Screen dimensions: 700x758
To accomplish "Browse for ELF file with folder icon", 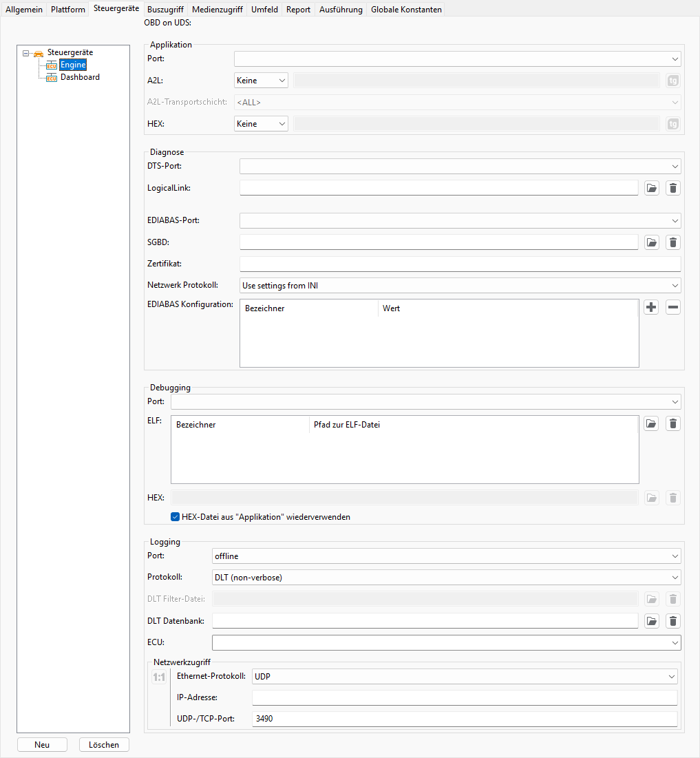I will (651, 424).
